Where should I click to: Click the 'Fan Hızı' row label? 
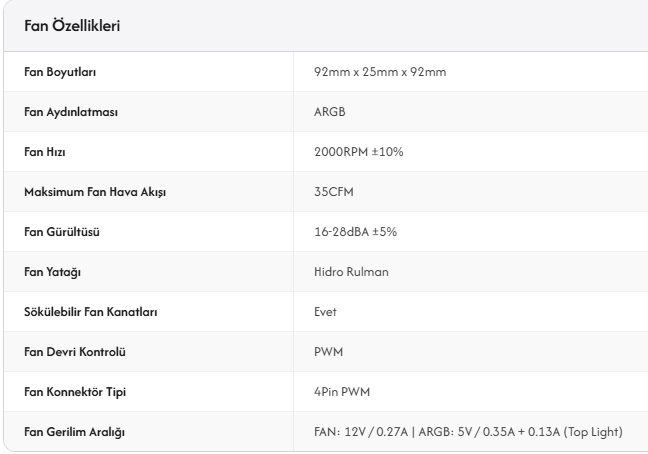[x=46, y=152]
